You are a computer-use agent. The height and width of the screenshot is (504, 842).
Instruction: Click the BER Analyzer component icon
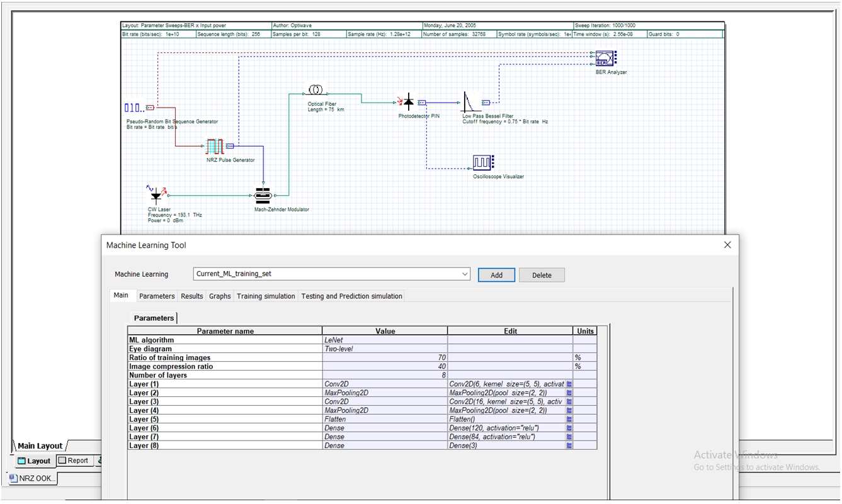[x=605, y=59]
